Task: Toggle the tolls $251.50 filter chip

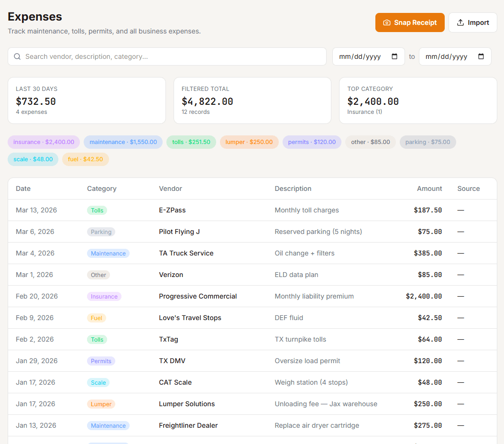Action: pyautogui.click(x=191, y=142)
